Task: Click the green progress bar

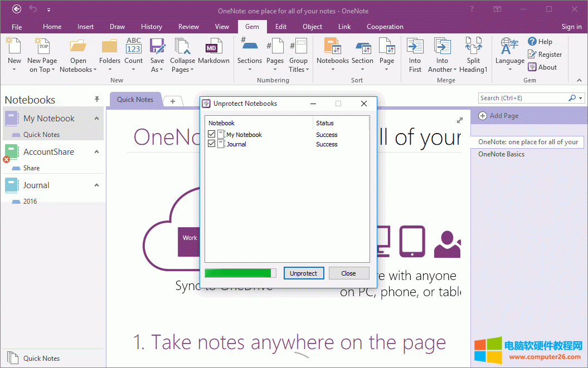Action: [240, 273]
